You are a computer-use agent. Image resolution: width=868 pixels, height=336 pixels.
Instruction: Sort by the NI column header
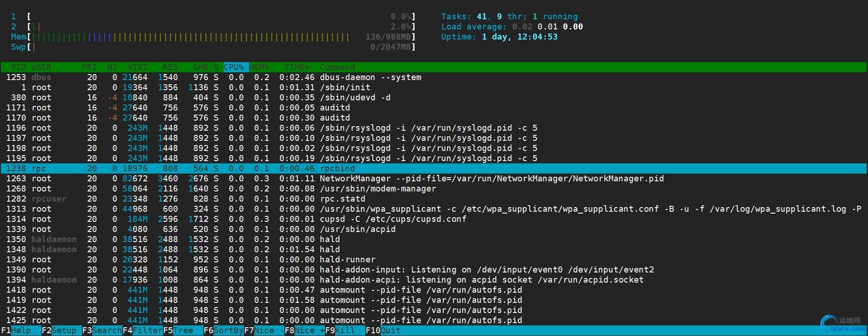tap(112, 67)
